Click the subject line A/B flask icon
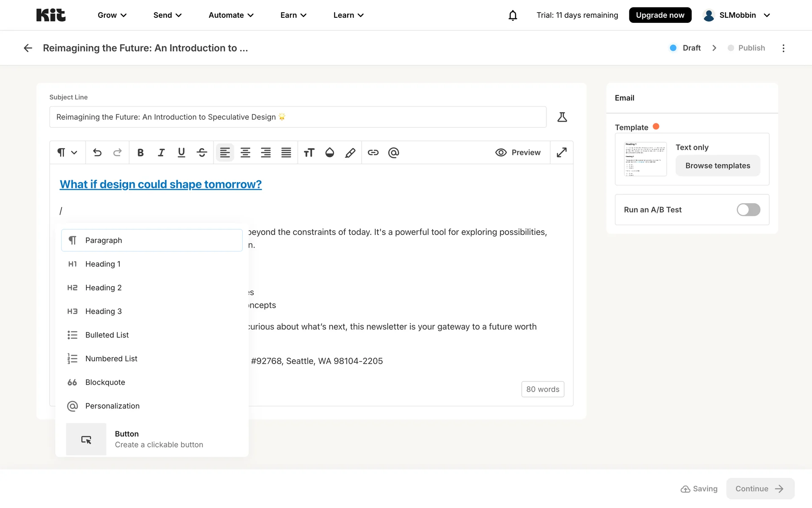The image size is (812, 508). coord(562,117)
